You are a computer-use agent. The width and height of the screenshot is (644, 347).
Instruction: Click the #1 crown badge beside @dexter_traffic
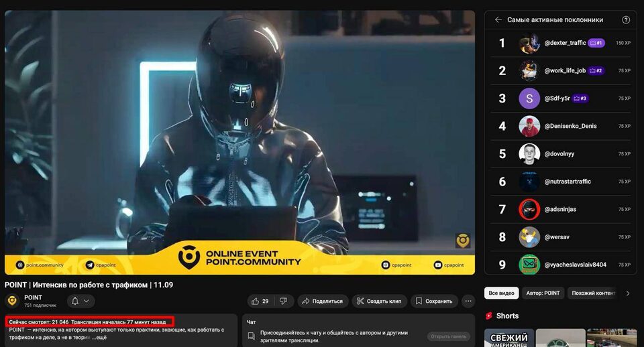pos(596,43)
